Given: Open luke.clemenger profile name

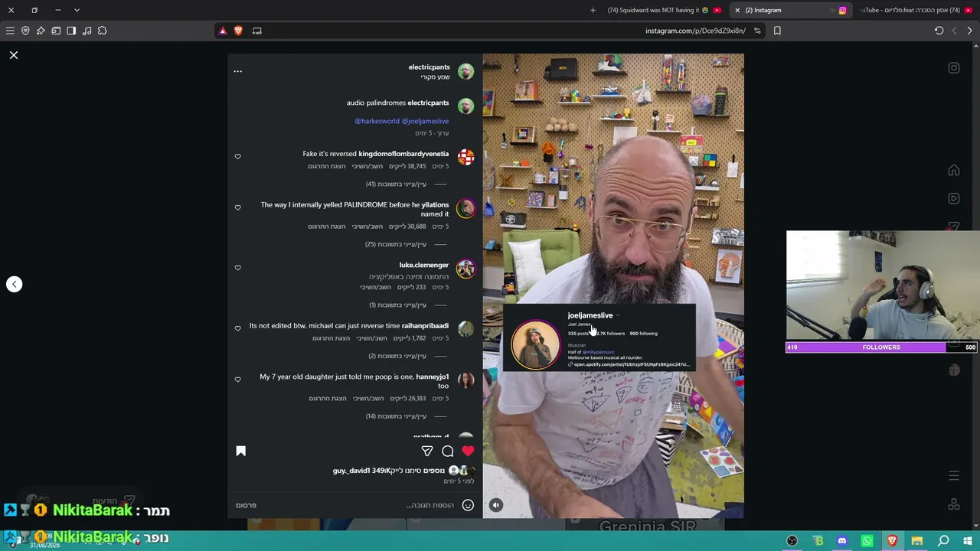Looking at the screenshot, I should tap(423, 265).
